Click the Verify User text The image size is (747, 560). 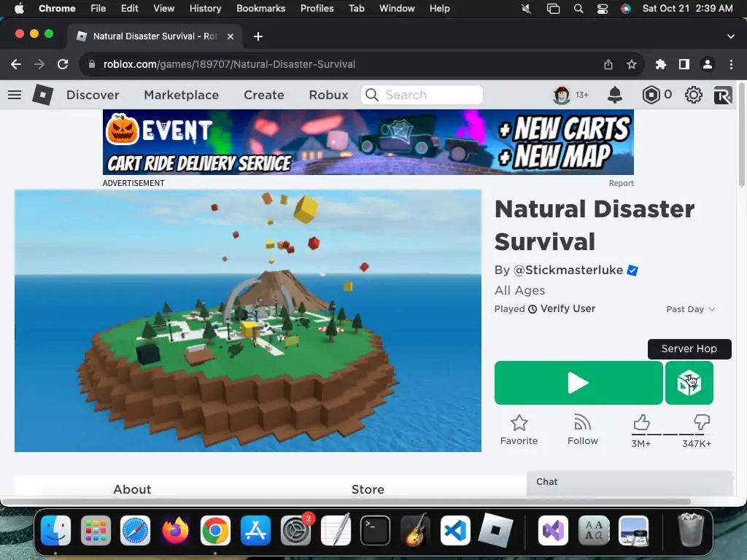[568, 308]
